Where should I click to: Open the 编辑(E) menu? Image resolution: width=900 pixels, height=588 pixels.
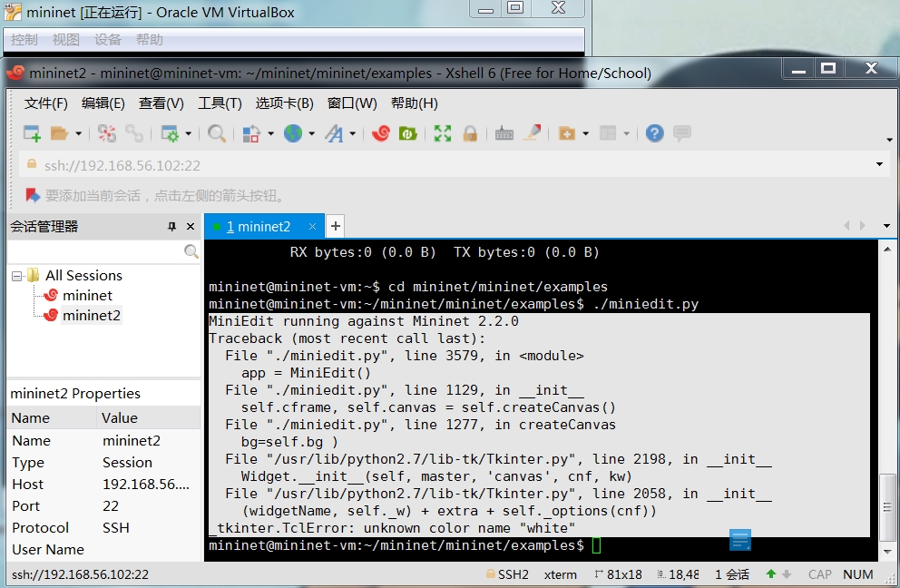click(x=103, y=103)
